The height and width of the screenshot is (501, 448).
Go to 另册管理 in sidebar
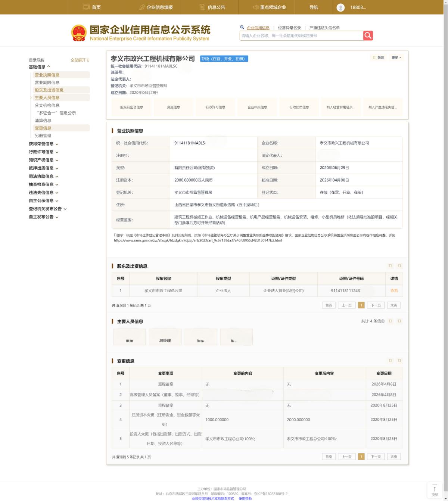pos(43,136)
